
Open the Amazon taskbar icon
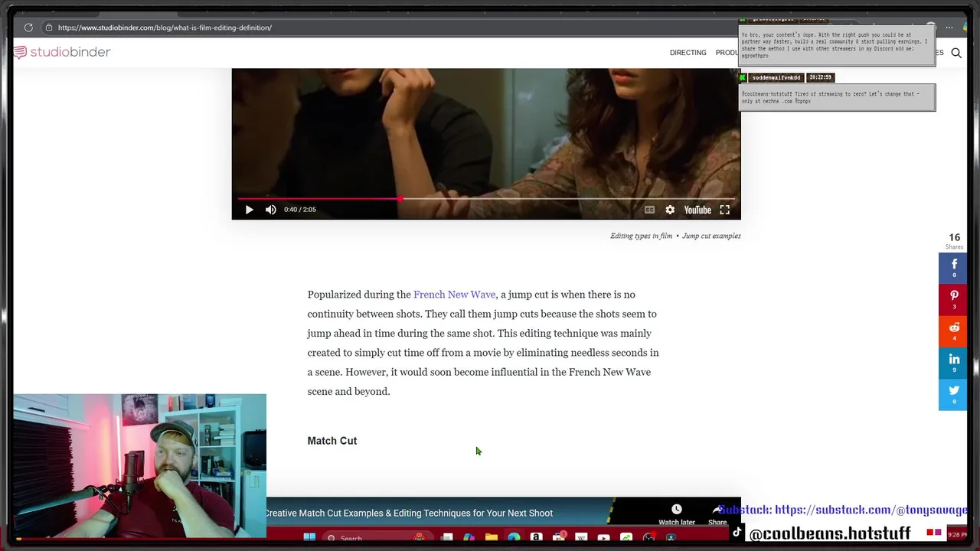(x=536, y=538)
